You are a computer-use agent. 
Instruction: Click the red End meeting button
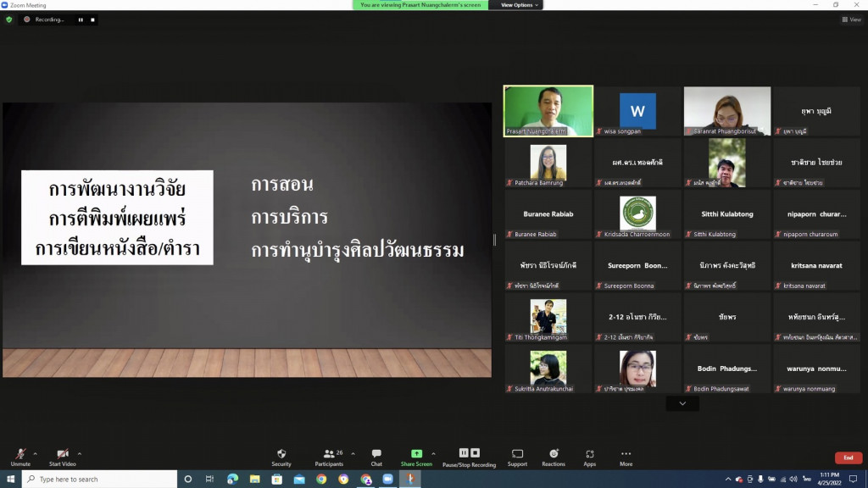tap(848, 457)
